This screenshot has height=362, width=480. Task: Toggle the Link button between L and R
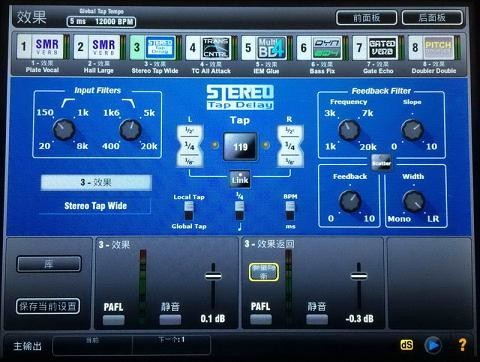[x=240, y=180]
